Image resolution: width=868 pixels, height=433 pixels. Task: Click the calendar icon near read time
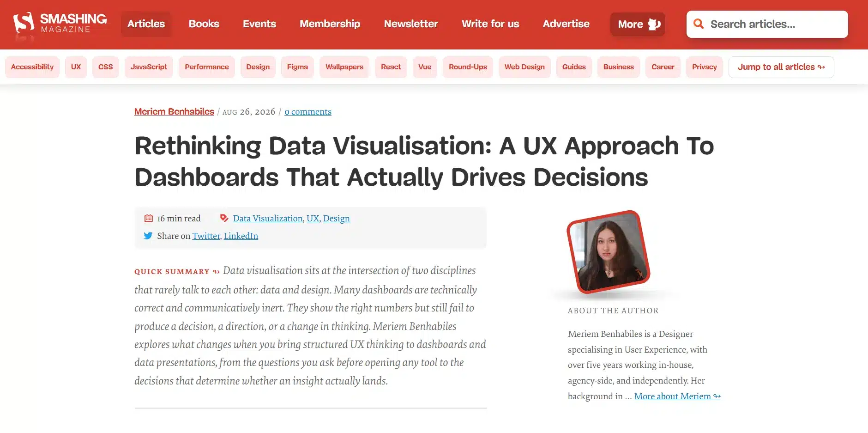click(x=149, y=218)
